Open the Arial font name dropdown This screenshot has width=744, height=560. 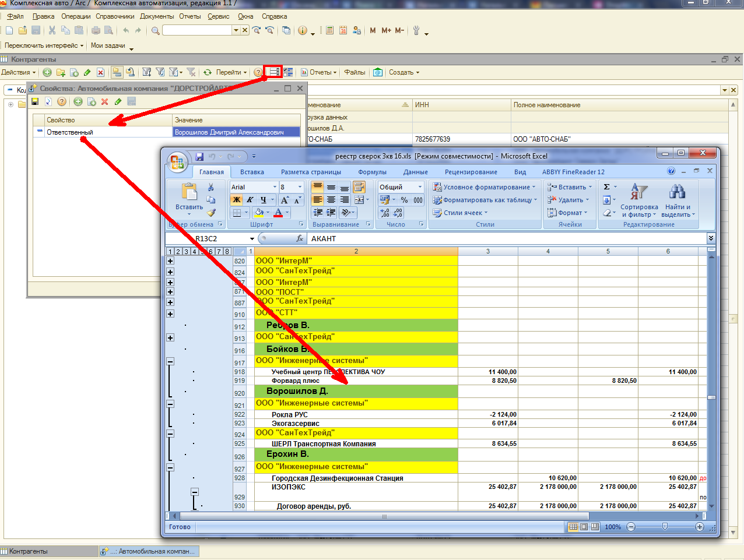pyautogui.click(x=275, y=187)
